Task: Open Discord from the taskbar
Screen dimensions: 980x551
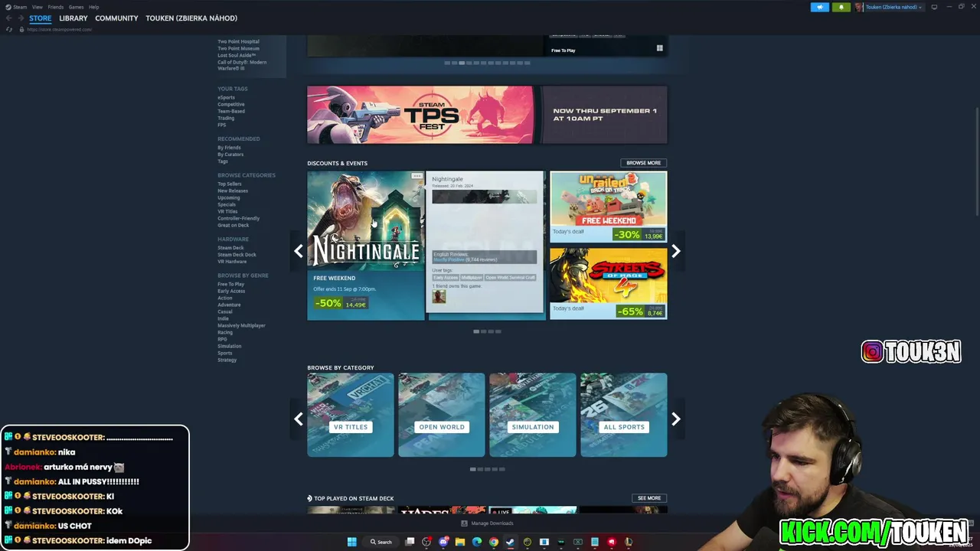Action: tap(443, 542)
